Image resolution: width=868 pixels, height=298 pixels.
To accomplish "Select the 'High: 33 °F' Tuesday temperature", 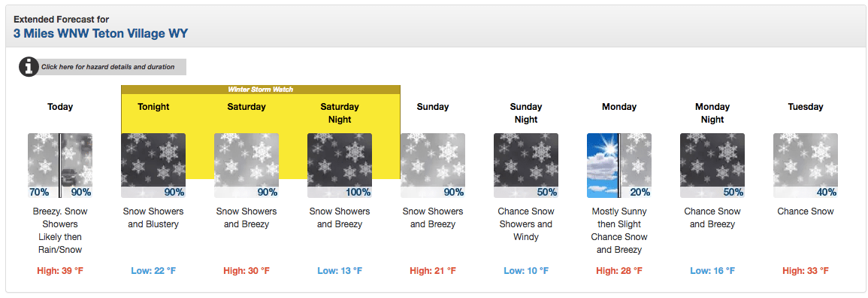I will pos(806,271).
